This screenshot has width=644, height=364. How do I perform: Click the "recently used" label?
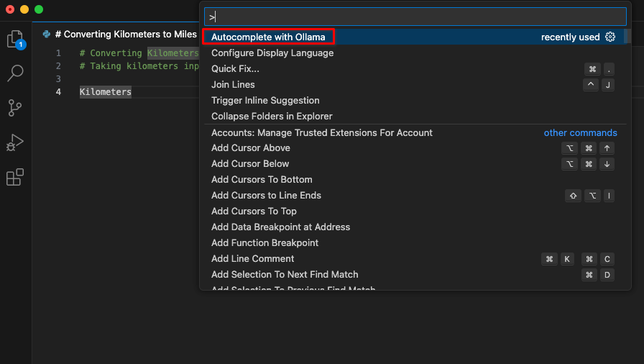571,37
